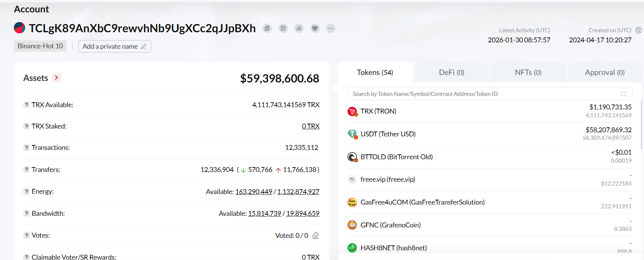Viewport: 644px width, 260px height.
Task: Open the GasFree4uCOM (GasFreeTransferSolution) token name
Action: pyautogui.click(x=422, y=202)
